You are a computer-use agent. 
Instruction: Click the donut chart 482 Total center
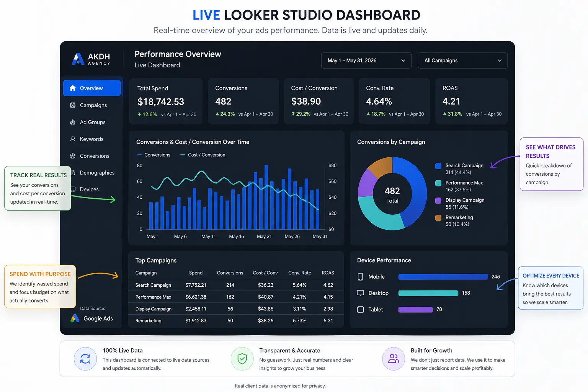pos(392,195)
